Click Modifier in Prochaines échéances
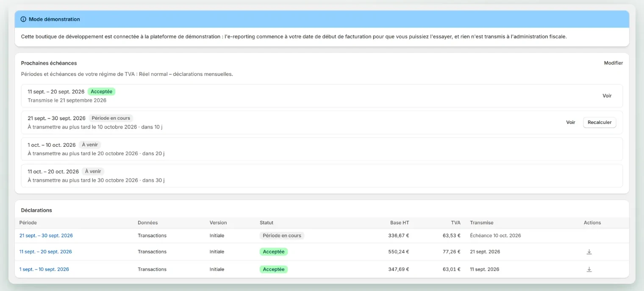The height and width of the screenshot is (291, 644). point(613,63)
